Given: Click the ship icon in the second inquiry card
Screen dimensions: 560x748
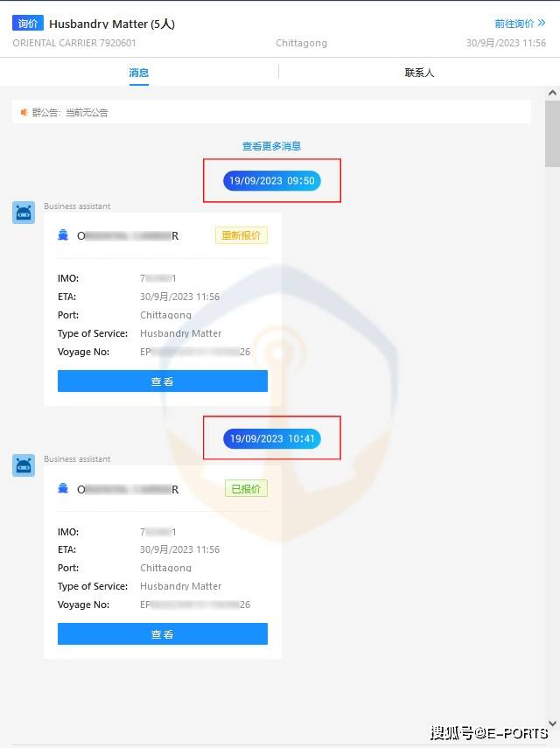Looking at the screenshot, I should [63, 488].
